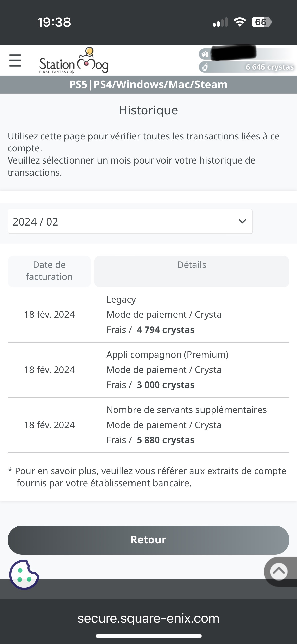Tap the battery level indicator
This screenshot has height=644, width=297.
click(261, 22)
